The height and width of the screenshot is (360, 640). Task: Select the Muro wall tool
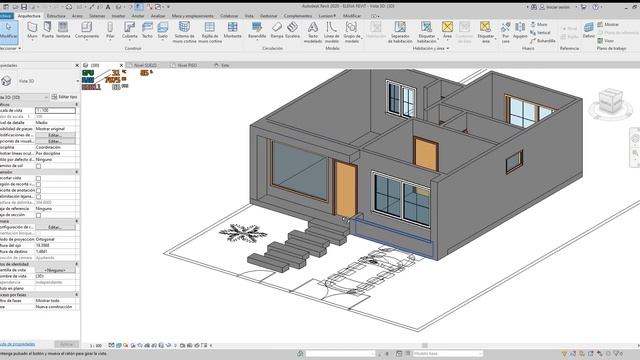(32, 30)
